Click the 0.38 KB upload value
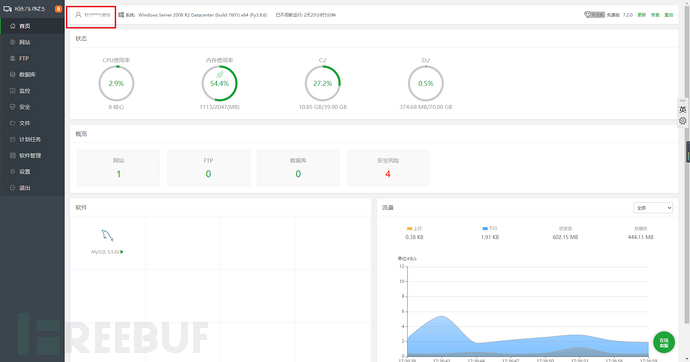Image resolution: width=690 pixels, height=362 pixels. pos(414,237)
